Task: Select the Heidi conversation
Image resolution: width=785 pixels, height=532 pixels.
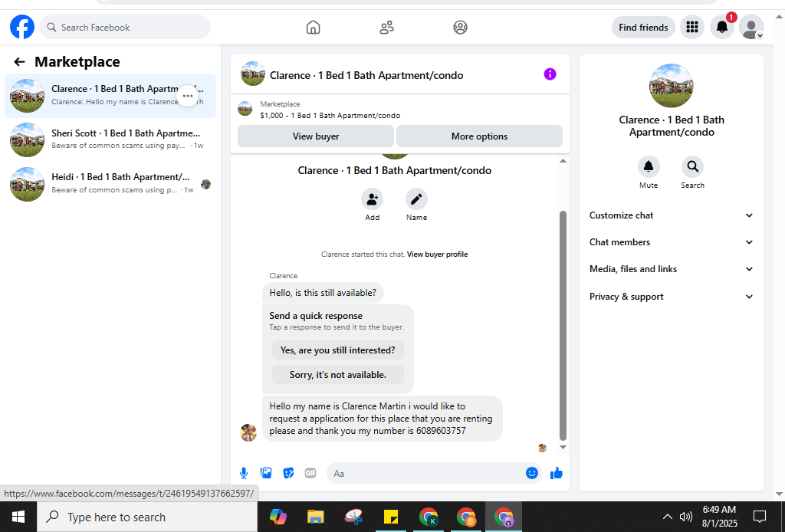Action: pos(110,184)
